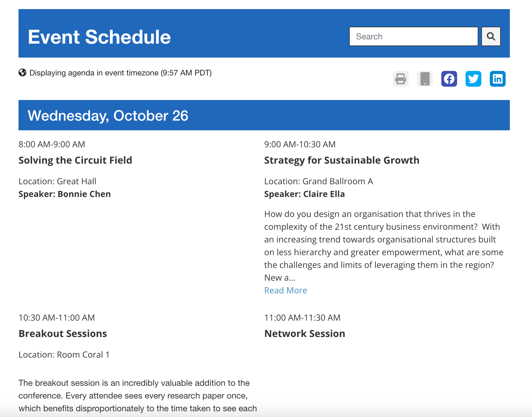Share the schedule on Facebook
This screenshot has width=532, height=417.
[x=449, y=78]
